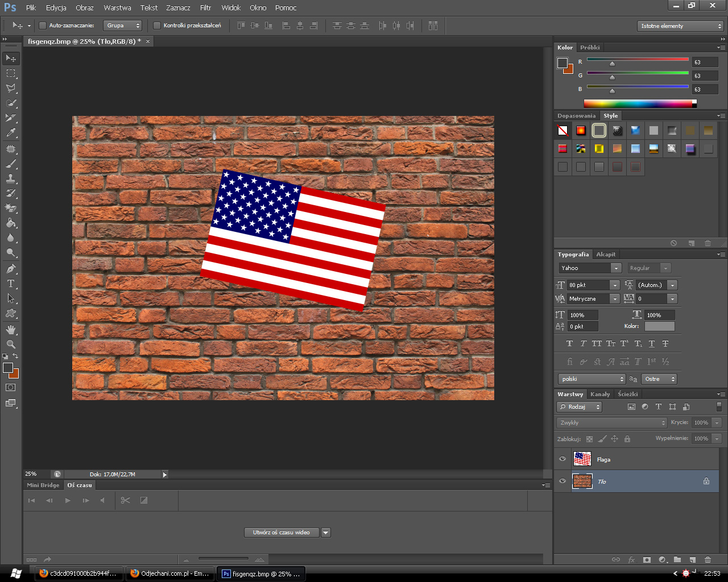The width and height of the screenshot is (728, 582).
Task: Switch to the Kanały tab
Action: [600, 394]
